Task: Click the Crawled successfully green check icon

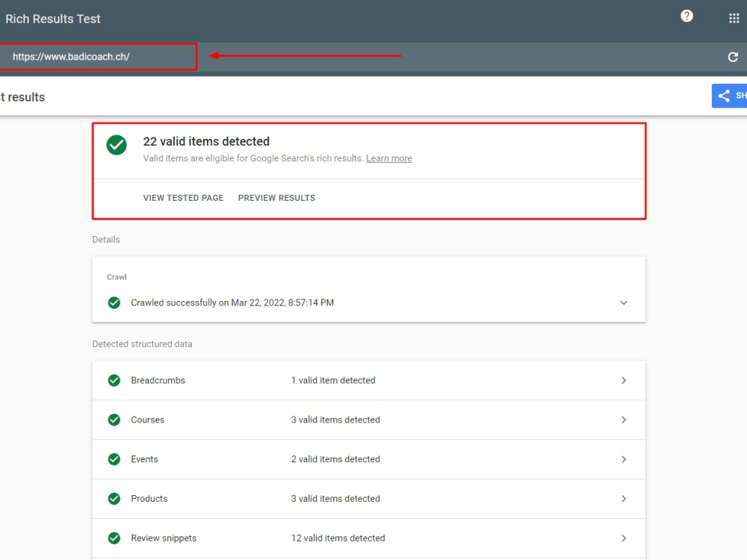Action: (114, 303)
